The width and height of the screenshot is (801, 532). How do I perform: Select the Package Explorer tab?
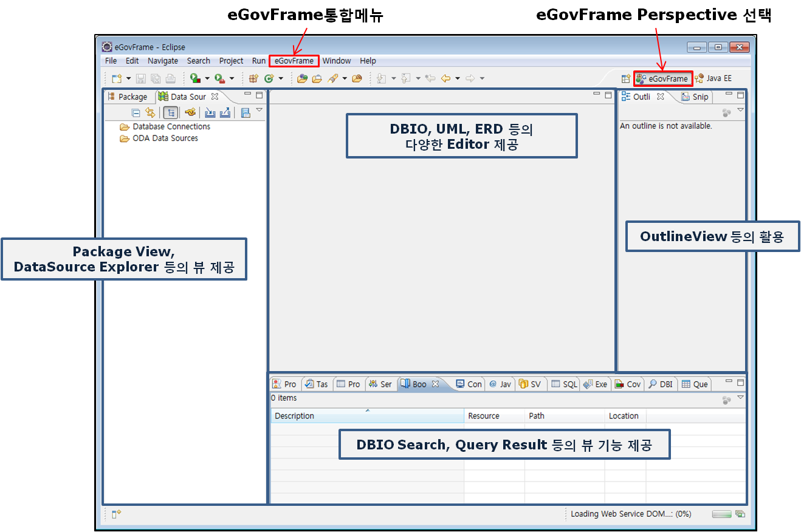coord(128,97)
